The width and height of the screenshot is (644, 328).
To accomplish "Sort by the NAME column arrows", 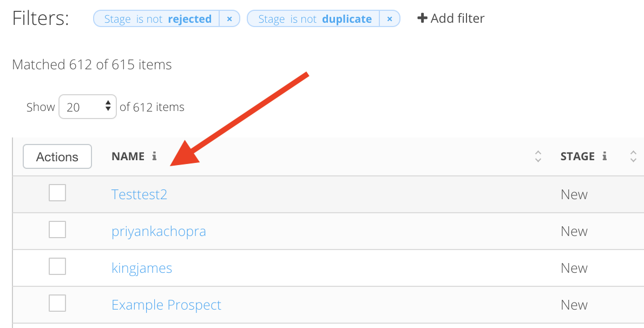I will pyautogui.click(x=538, y=156).
